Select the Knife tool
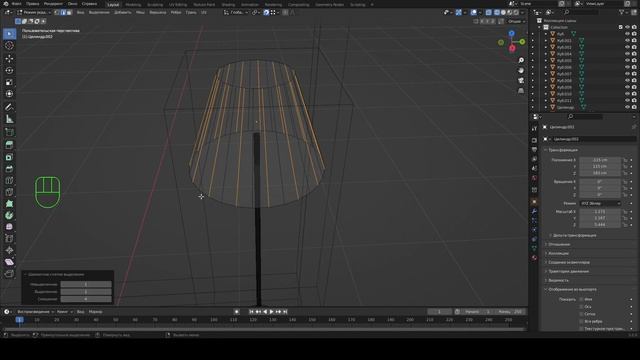640x360 pixels. coord(9,192)
